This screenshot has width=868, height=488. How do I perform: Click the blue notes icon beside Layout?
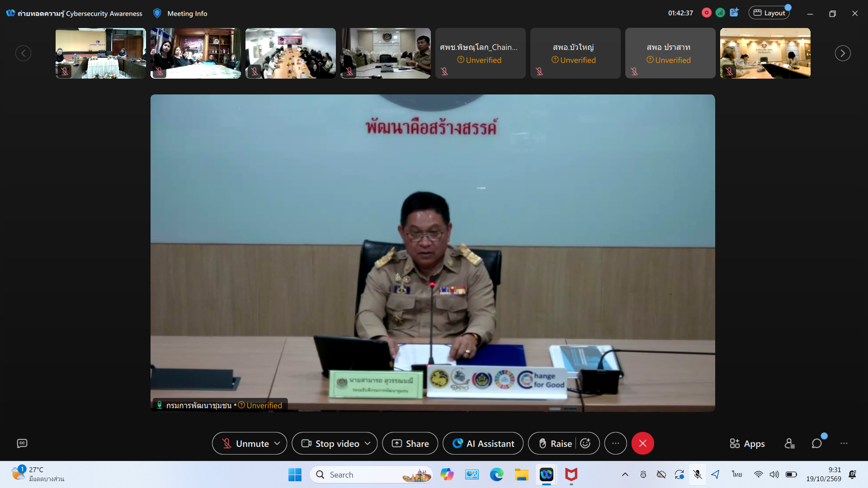(x=734, y=13)
